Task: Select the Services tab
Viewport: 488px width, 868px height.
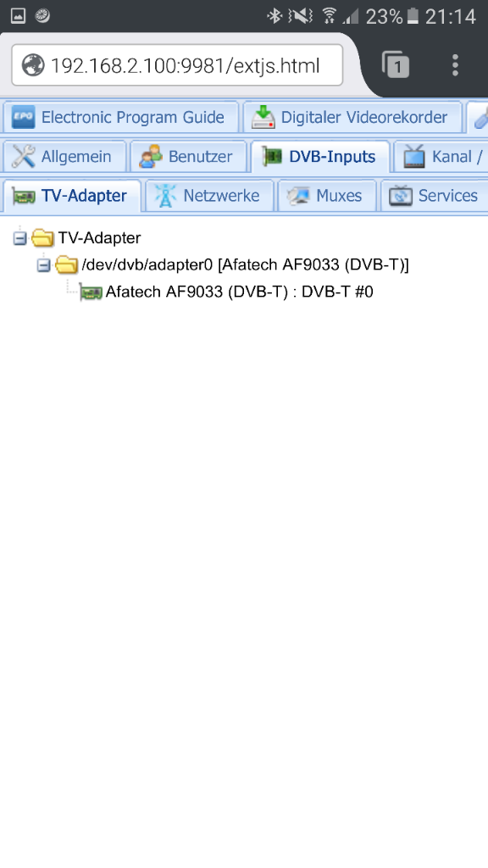Action: (x=435, y=196)
